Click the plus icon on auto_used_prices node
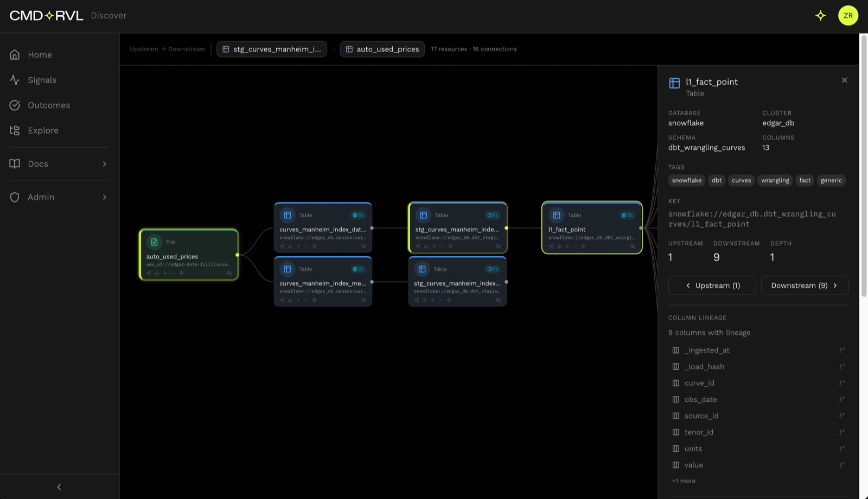 coord(165,273)
